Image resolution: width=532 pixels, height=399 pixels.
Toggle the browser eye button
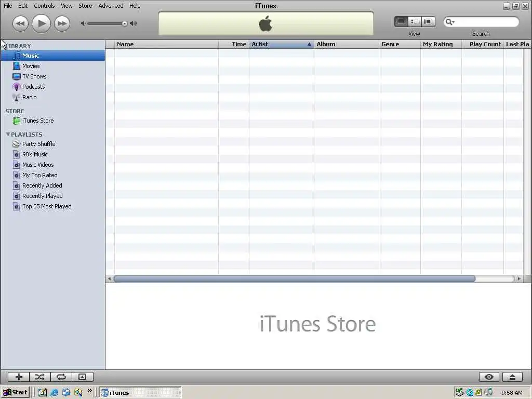[x=489, y=377]
